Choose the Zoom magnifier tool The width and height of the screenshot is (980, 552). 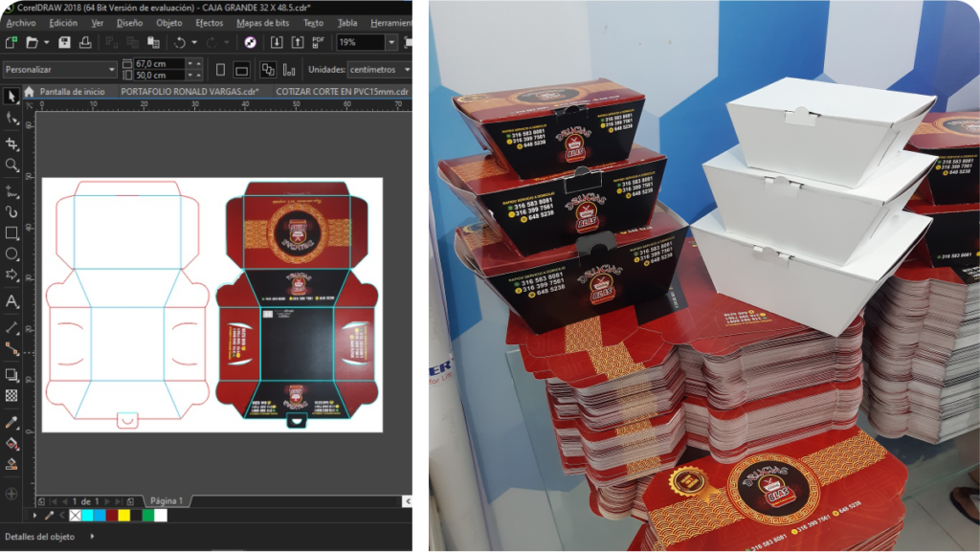tap(11, 166)
